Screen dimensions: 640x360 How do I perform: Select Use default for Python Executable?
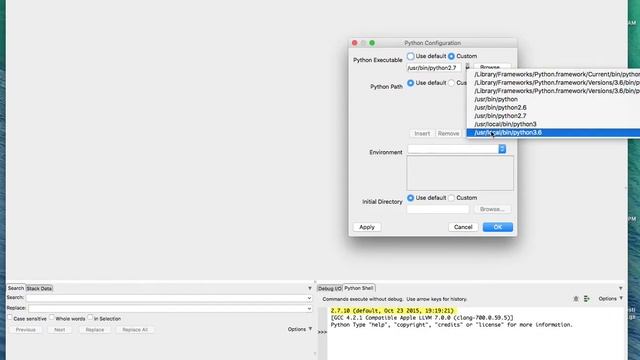pyautogui.click(x=410, y=56)
